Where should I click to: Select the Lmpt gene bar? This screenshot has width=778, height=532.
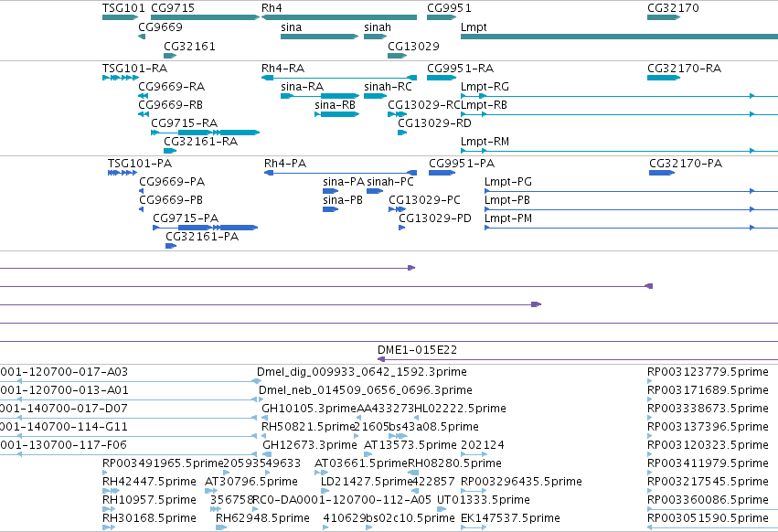(x=619, y=37)
